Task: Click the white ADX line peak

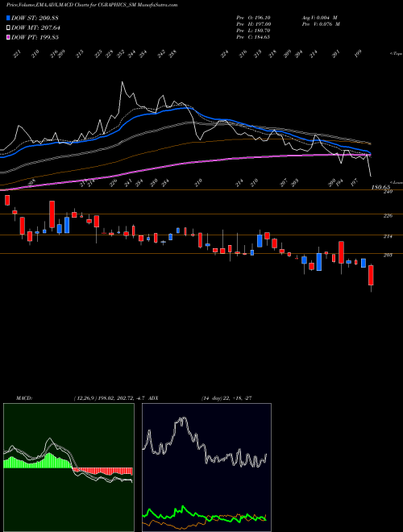Action: click(183, 418)
